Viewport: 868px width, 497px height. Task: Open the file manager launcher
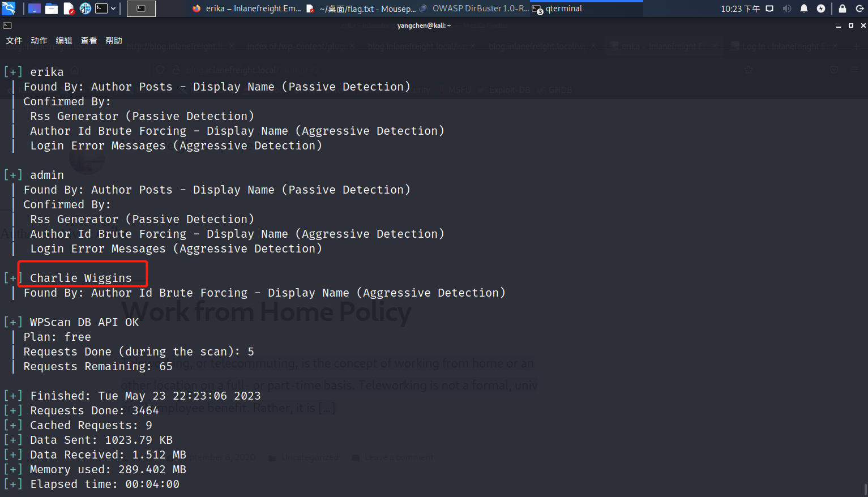tap(52, 8)
